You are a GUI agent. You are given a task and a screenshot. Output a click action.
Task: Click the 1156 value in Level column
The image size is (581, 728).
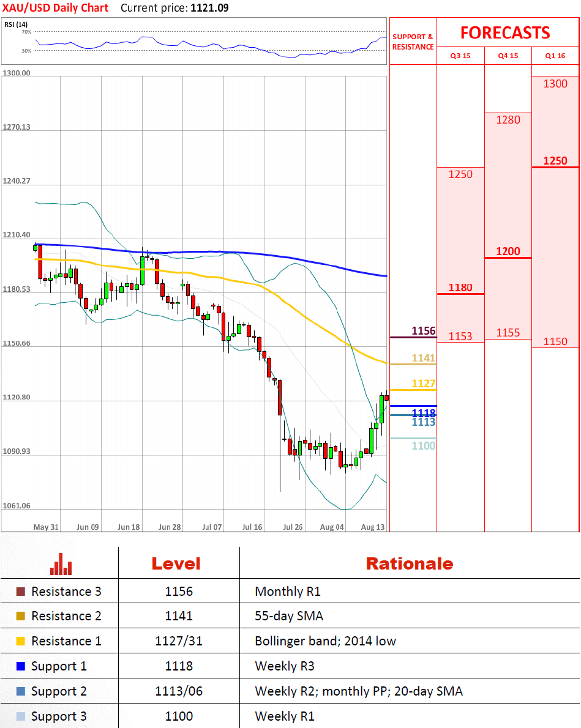179,592
